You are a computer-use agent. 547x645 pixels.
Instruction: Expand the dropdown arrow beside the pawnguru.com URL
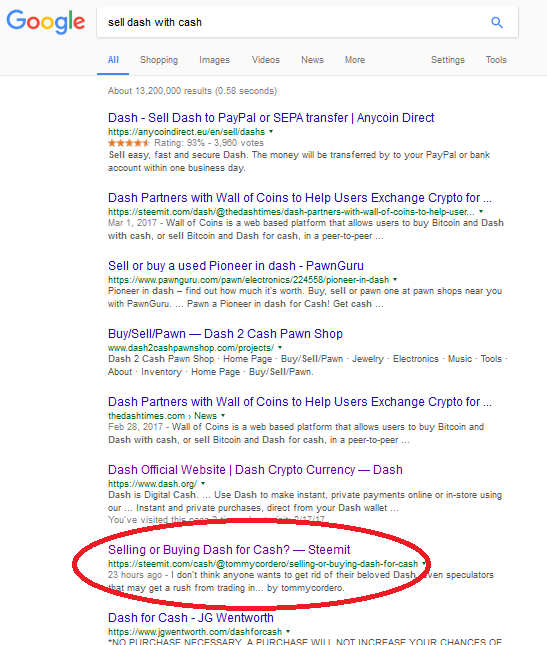pos(395,279)
